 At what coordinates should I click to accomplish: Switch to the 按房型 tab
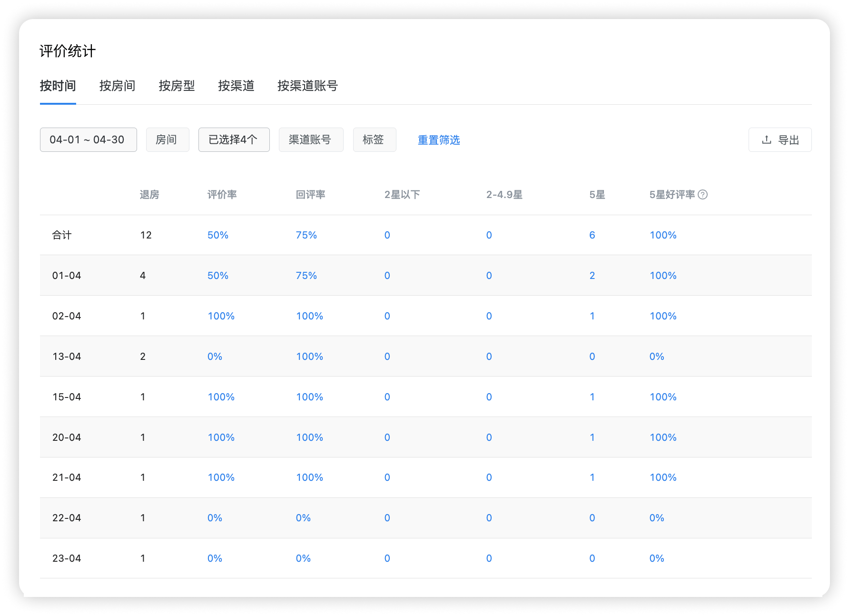177,86
